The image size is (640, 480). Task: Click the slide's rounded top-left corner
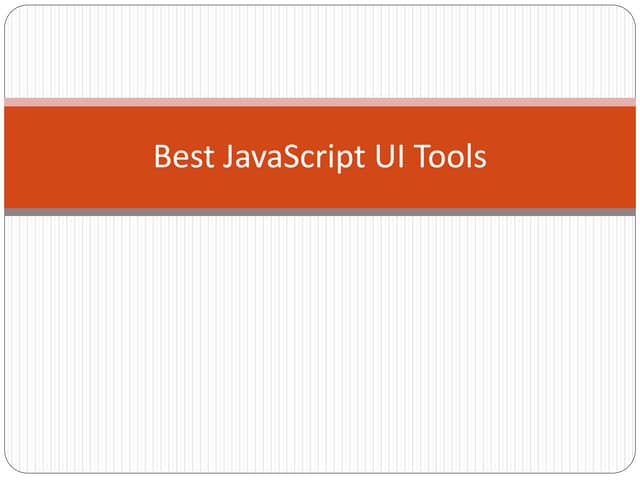click(12, 12)
